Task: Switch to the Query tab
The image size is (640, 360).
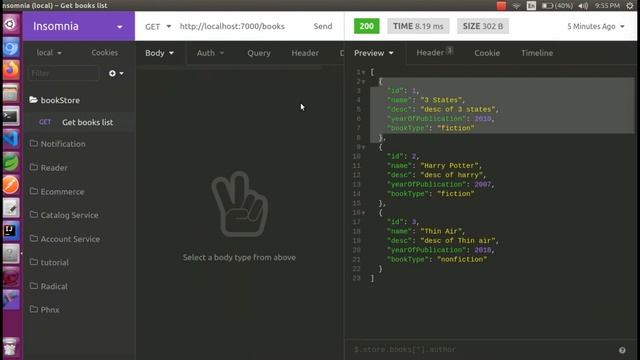Action: (x=259, y=53)
